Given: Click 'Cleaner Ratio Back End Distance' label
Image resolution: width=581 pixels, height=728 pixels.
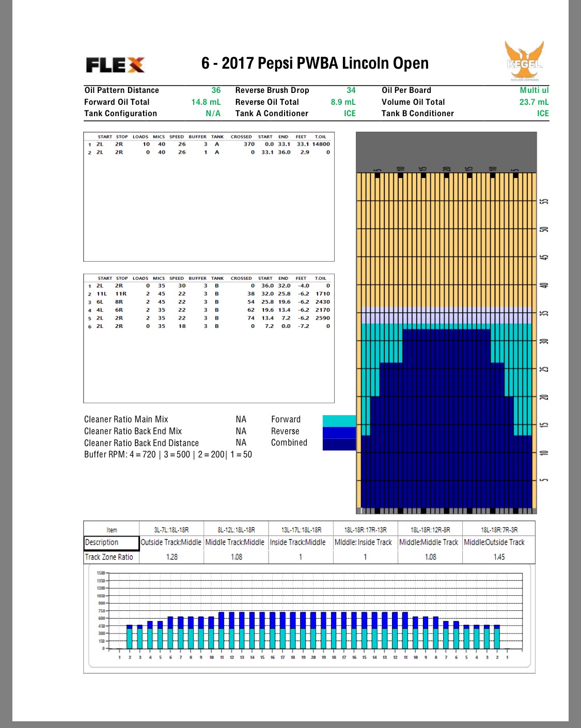Looking at the screenshot, I should pyautogui.click(x=142, y=443).
